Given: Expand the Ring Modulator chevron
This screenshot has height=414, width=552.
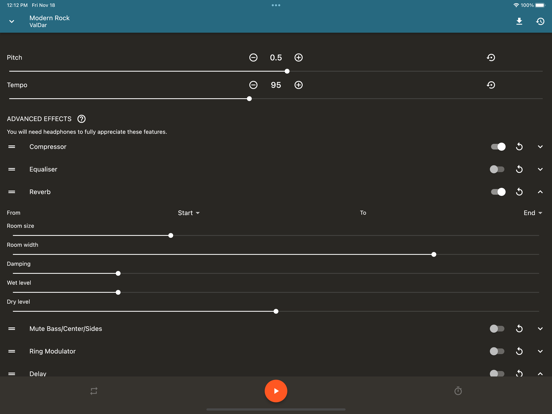Looking at the screenshot, I should [540, 351].
